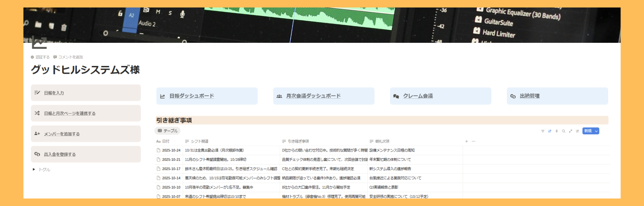Open the シフト関連 column header menu
Screen dimensions: 644x206
(x=197, y=141)
